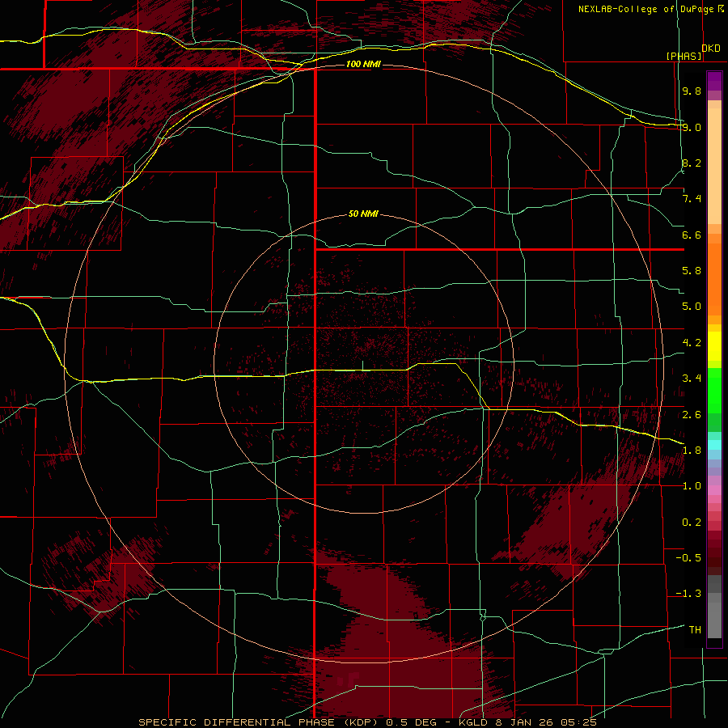Viewport: 728px width, 728px height.
Task: Click the 0.2 scale label
Action: [692, 523]
